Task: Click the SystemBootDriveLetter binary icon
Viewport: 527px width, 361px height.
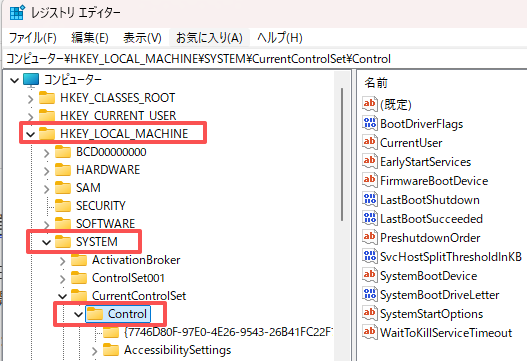Action: pyautogui.click(x=370, y=294)
